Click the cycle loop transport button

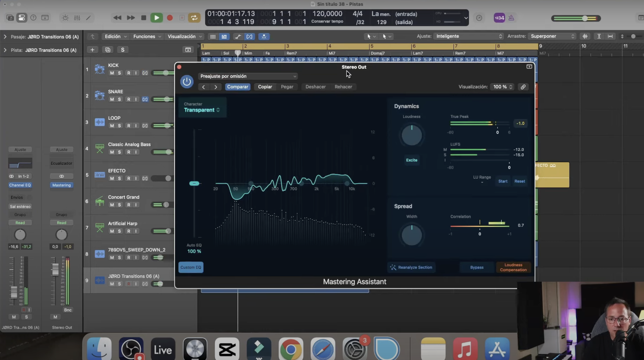[194, 18]
